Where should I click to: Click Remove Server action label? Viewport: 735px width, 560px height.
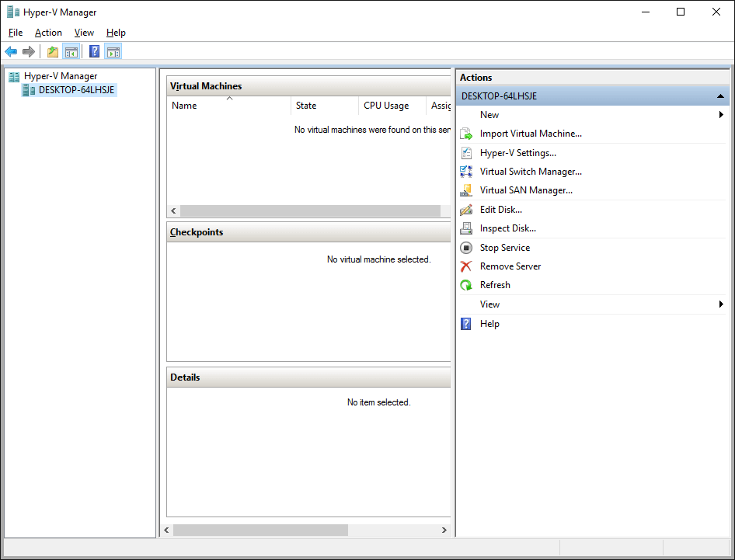pos(510,266)
